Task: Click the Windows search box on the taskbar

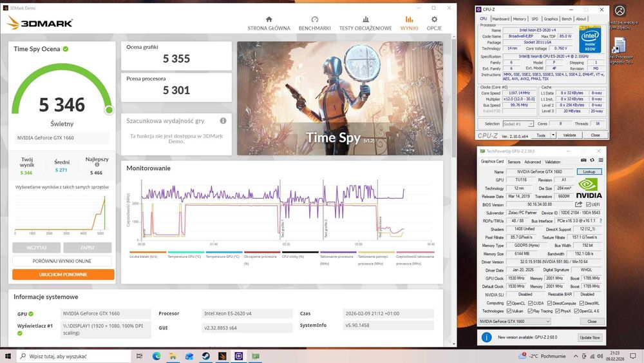Action: point(73,356)
